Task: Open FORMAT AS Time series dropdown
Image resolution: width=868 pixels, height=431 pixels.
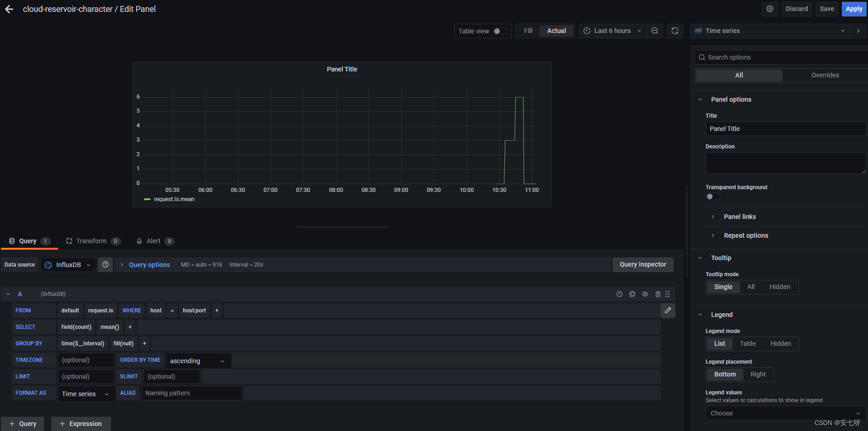Action: [x=87, y=394]
